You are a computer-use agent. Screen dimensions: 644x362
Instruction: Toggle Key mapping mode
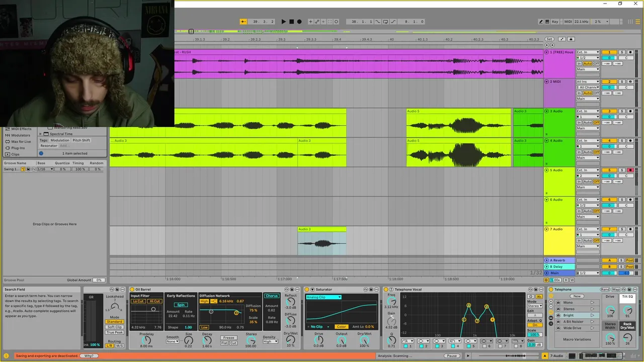coord(555,22)
